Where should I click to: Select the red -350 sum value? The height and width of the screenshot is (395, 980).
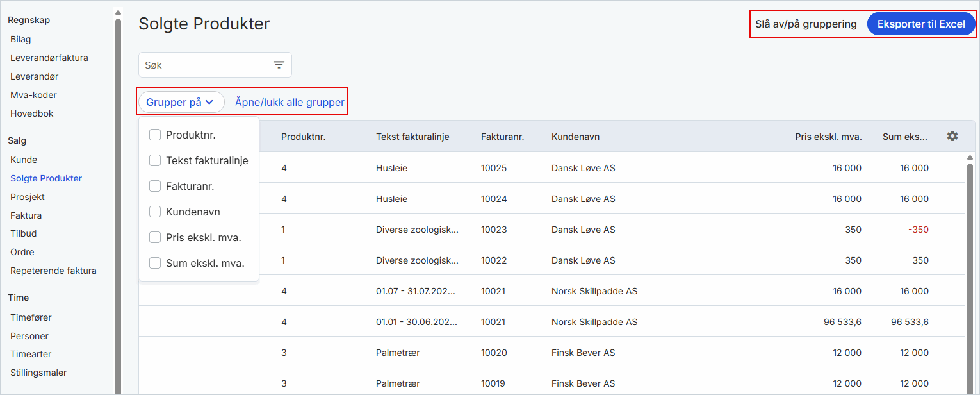pos(919,230)
